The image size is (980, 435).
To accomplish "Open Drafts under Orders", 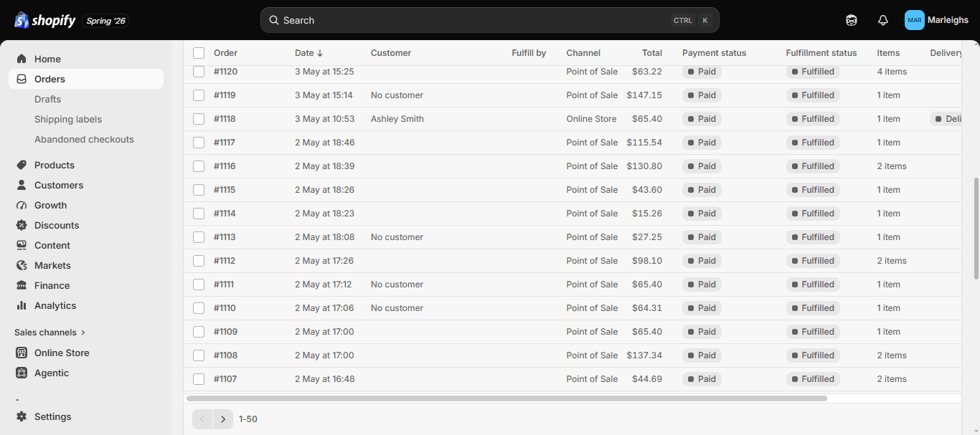I will [47, 99].
